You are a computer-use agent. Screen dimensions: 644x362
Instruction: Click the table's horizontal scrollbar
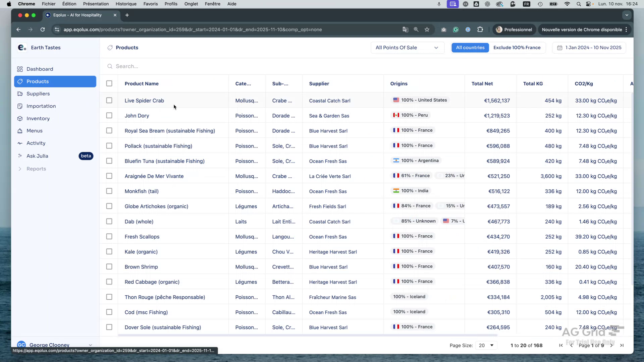click(x=302, y=335)
